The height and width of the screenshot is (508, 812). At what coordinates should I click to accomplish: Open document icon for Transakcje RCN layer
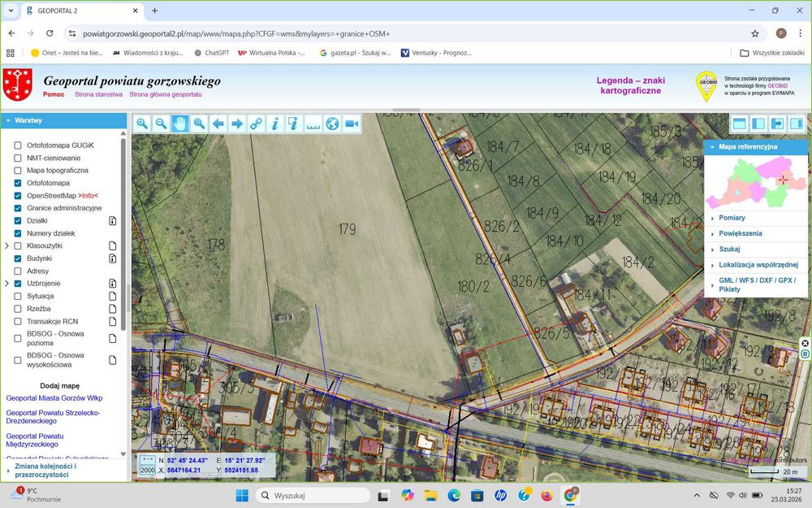click(112, 321)
